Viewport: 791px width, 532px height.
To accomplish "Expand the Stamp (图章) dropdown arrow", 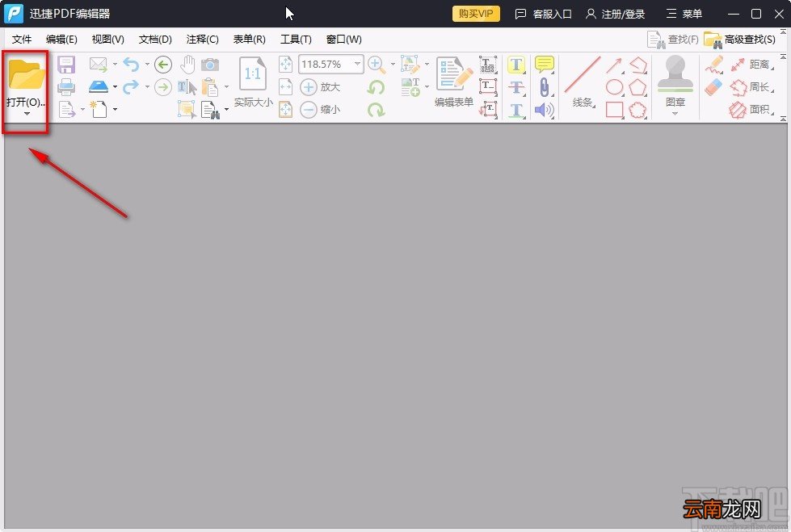I will tap(675, 114).
